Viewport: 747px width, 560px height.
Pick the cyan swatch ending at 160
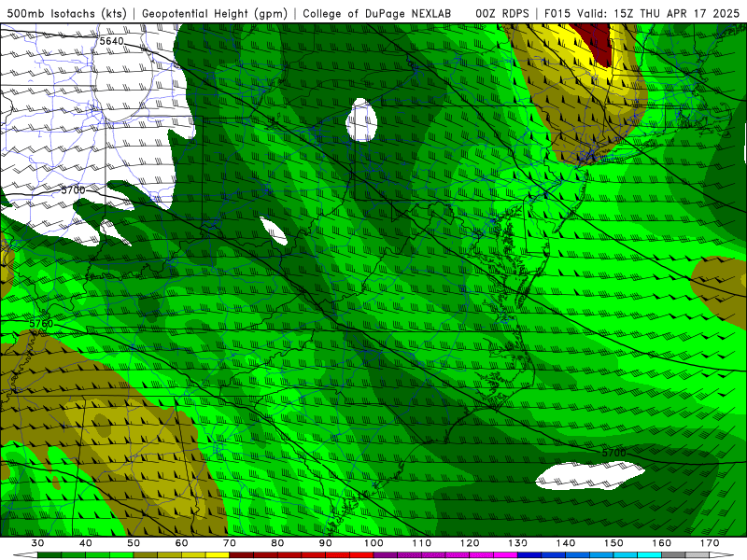coord(649,554)
